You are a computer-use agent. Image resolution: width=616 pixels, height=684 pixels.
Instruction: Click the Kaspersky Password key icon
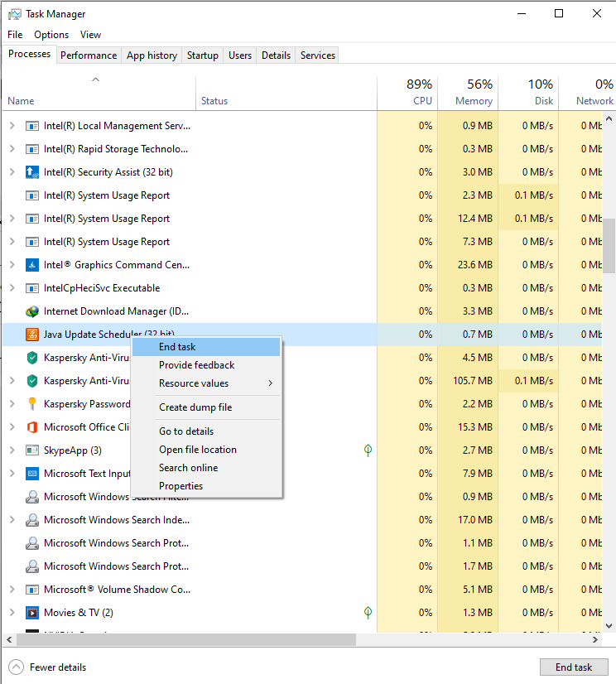point(31,404)
